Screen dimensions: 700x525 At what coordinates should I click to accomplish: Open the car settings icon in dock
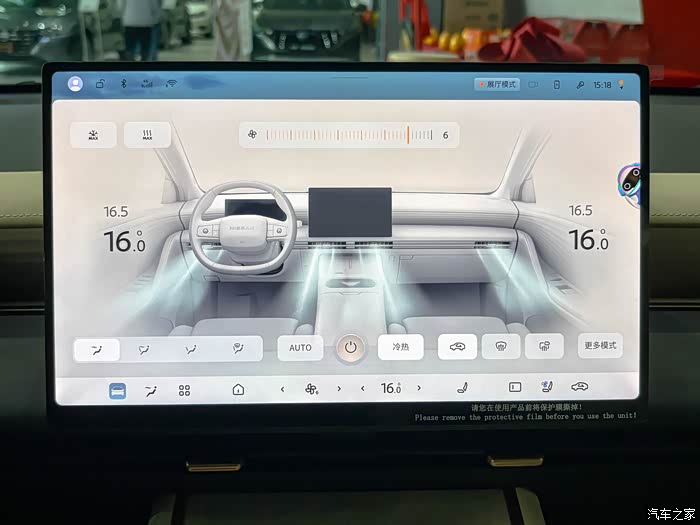coord(579,386)
